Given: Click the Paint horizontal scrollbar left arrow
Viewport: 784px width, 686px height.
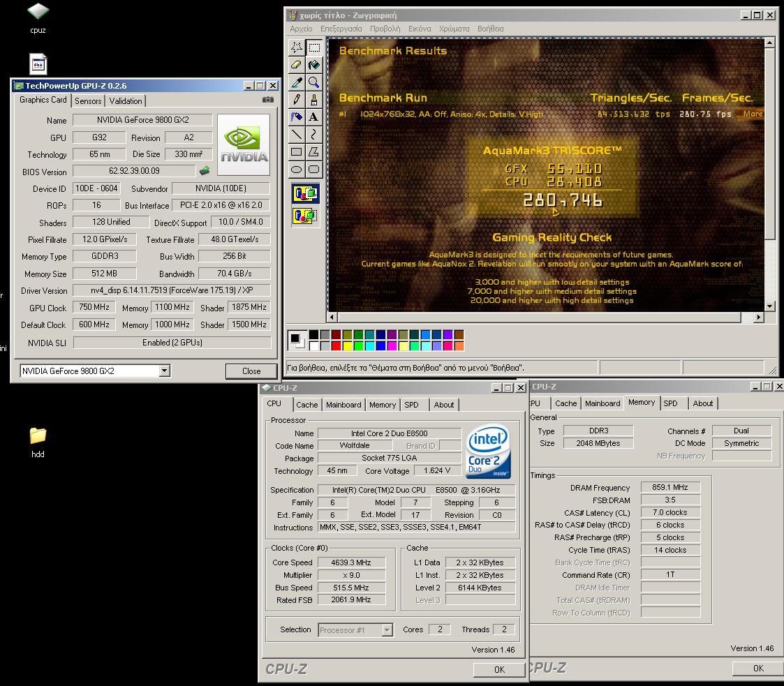Looking at the screenshot, I should click(x=332, y=317).
